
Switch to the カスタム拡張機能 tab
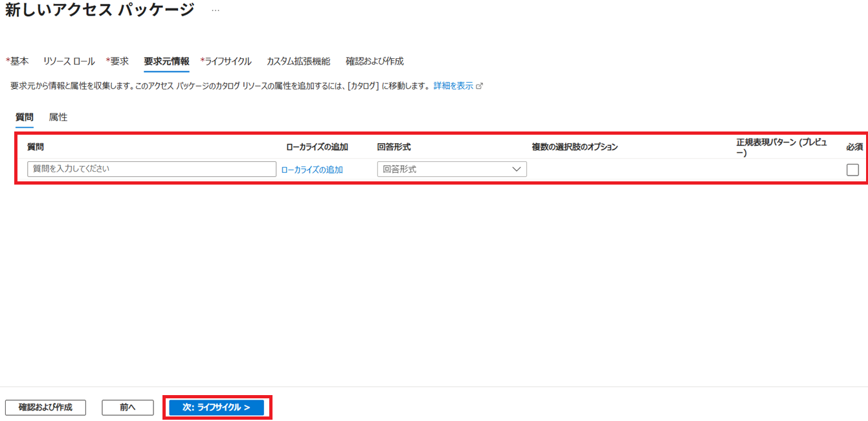click(x=298, y=62)
